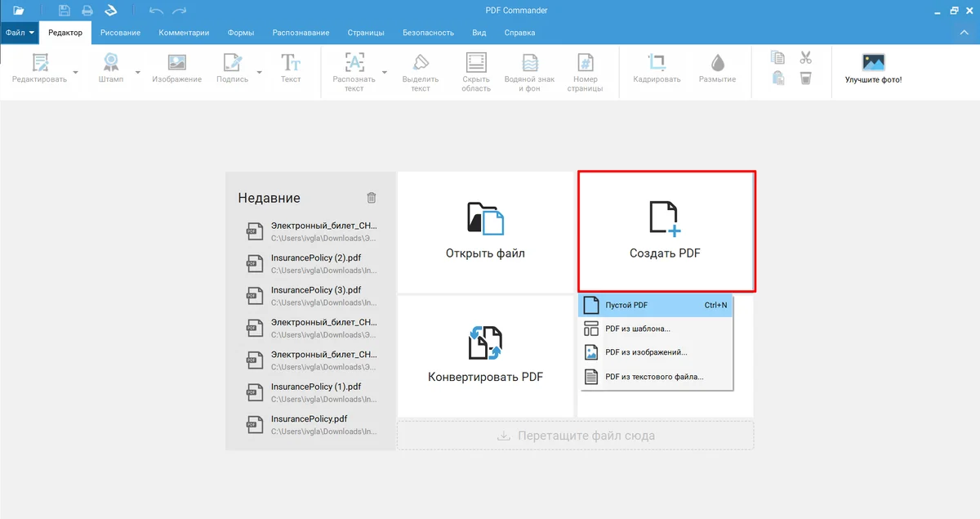Collapse the ribbon with the chevron
Screen dimensions: 980x519
coord(962,33)
